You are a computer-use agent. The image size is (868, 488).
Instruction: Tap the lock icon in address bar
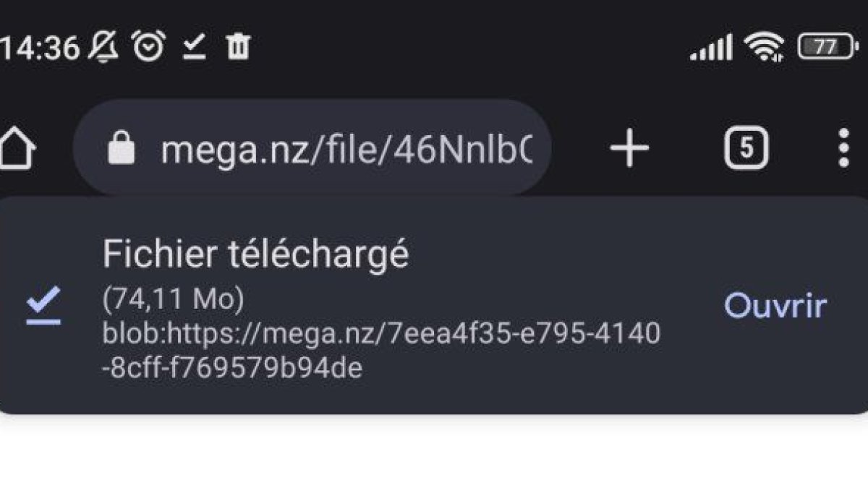coord(122,147)
